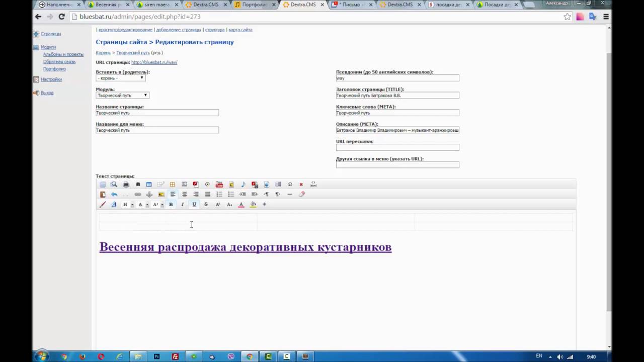
Task: Align the text to the right
Action: coord(196,195)
